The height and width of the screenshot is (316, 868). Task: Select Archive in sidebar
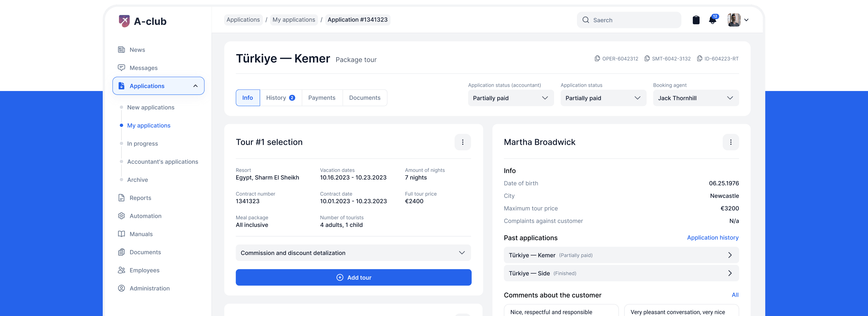[x=137, y=180]
